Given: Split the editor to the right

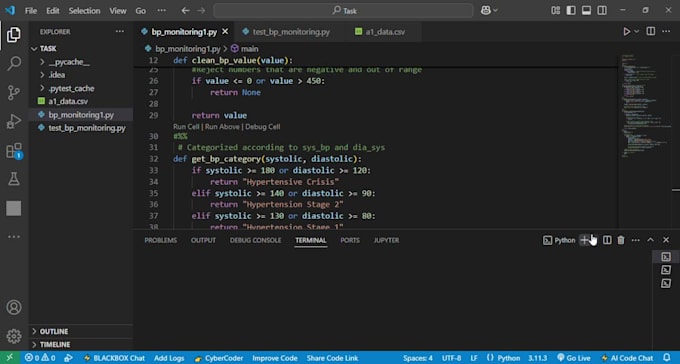Looking at the screenshot, I should [x=651, y=31].
